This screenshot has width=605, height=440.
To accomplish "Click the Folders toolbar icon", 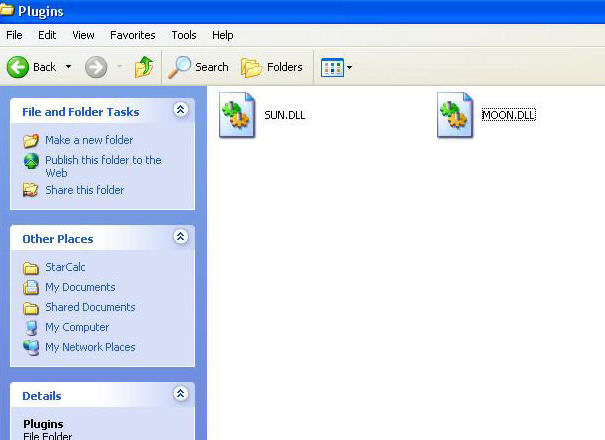I will 252,68.
